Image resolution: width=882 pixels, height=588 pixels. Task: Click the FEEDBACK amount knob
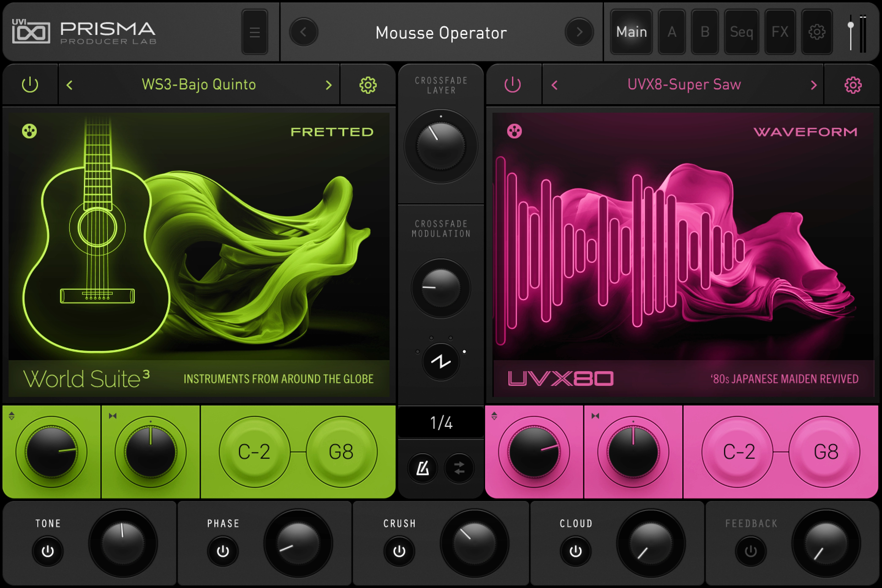[826, 543]
